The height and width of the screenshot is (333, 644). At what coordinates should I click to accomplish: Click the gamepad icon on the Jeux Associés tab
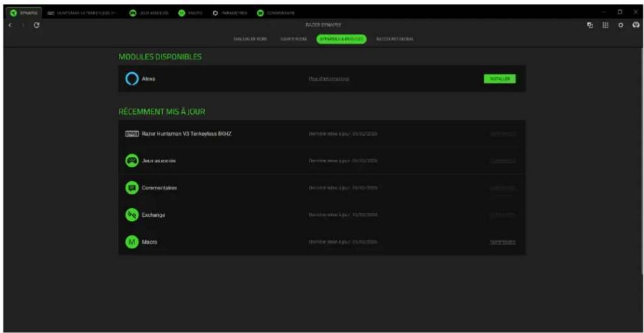[x=132, y=13]
